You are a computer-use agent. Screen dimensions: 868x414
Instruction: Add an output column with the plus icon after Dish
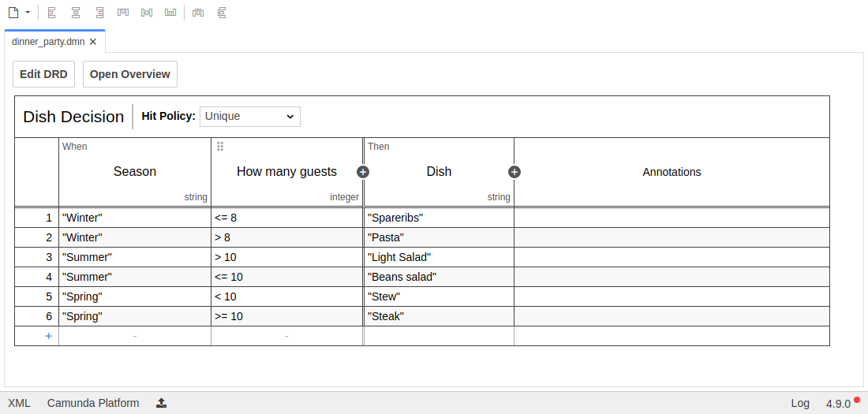click(514, 172)
